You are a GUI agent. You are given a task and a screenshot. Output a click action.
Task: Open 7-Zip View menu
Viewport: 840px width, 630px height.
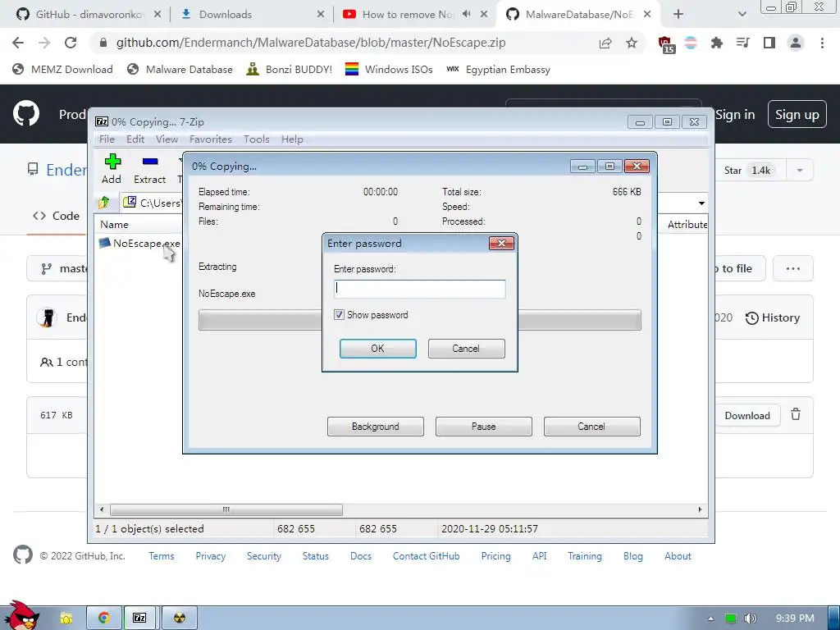tap(167, 139)
